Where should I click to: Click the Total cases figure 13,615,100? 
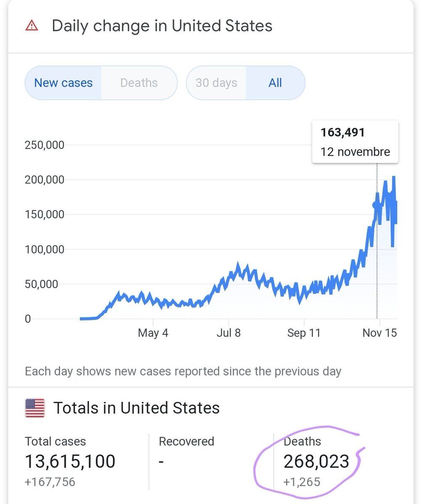point(70,461)
